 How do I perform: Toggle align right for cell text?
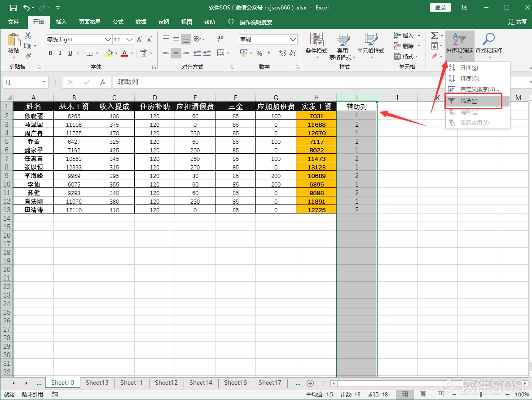186,53
